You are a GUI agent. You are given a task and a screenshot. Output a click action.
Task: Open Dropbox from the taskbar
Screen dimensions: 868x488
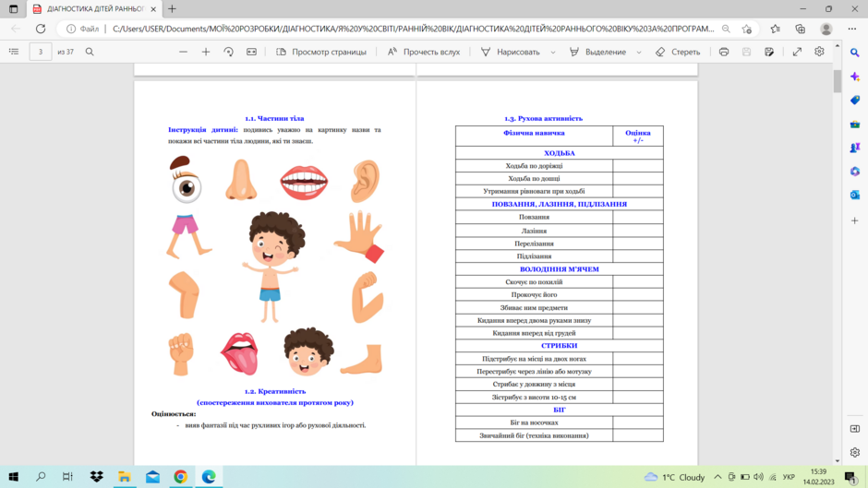[x=96, y=476]
